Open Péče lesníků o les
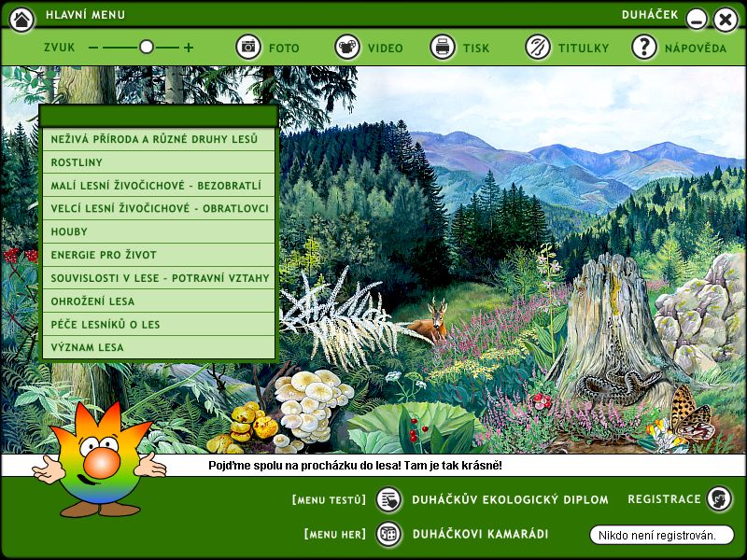Image resolution: width=747 pixels, height=560 pixels. 159,324
